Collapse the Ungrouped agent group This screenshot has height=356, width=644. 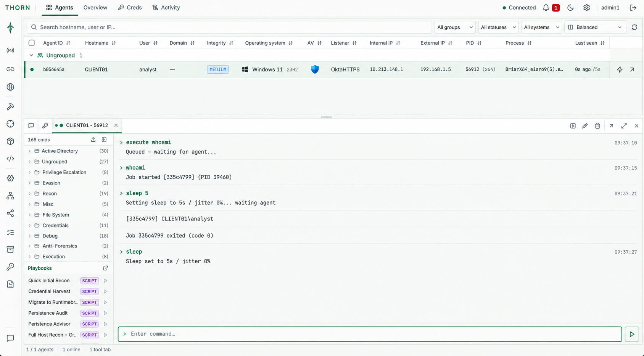click(31, 55)
